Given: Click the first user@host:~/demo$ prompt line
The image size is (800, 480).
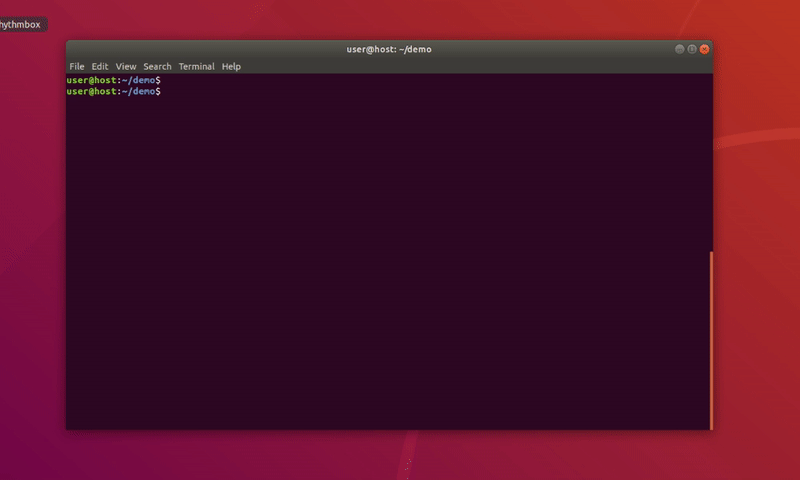Looking at the screenshot, I should 113,80.
